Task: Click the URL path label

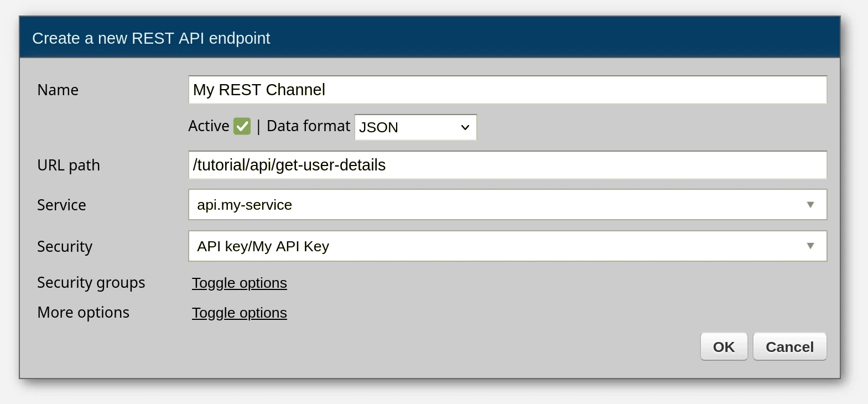Action: [69, 165]
